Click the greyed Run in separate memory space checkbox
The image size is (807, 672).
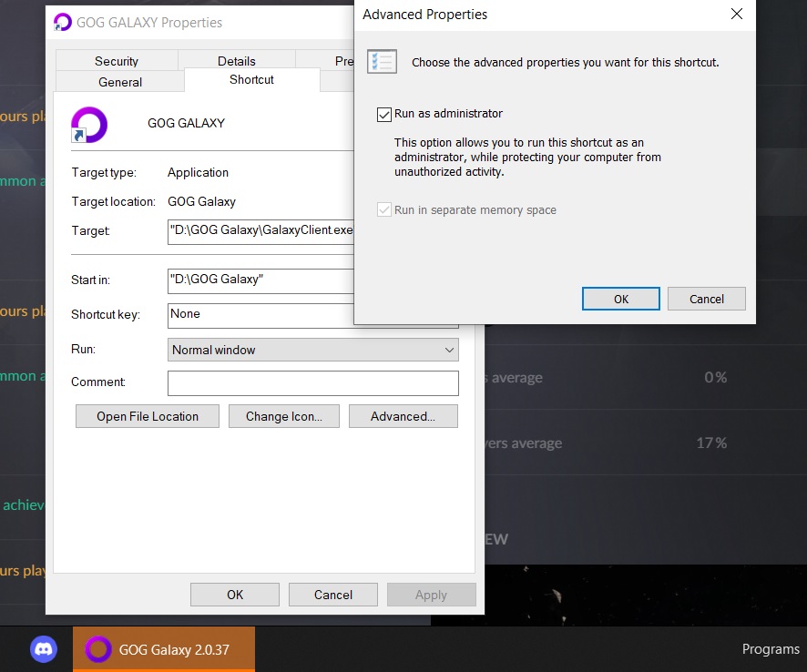pos(384,210)
